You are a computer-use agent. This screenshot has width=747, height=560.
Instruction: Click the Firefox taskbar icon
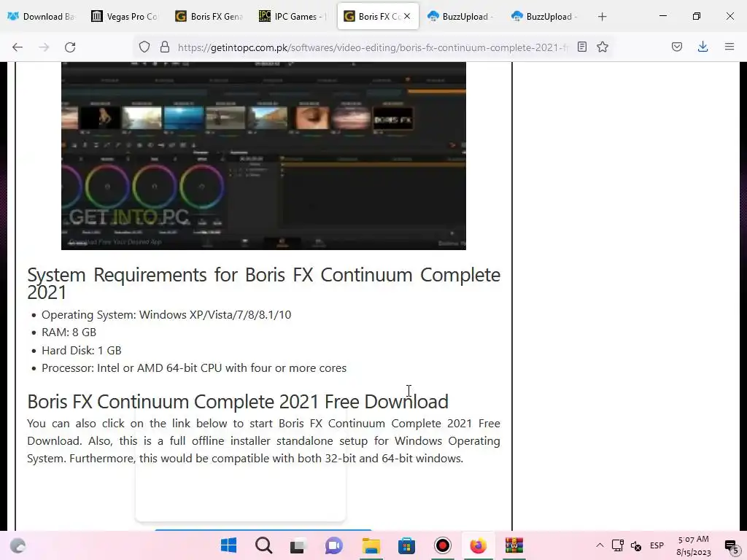(x=478, y=545)
